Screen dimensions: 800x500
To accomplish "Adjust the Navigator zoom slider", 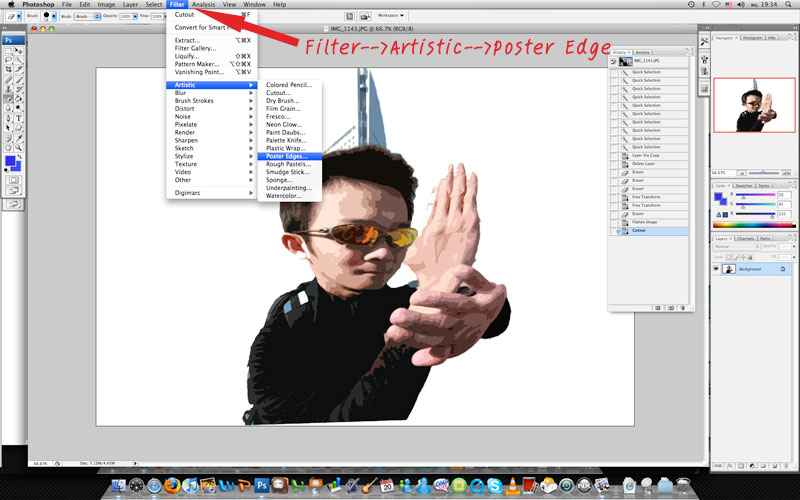I will [x=763, y=173].
